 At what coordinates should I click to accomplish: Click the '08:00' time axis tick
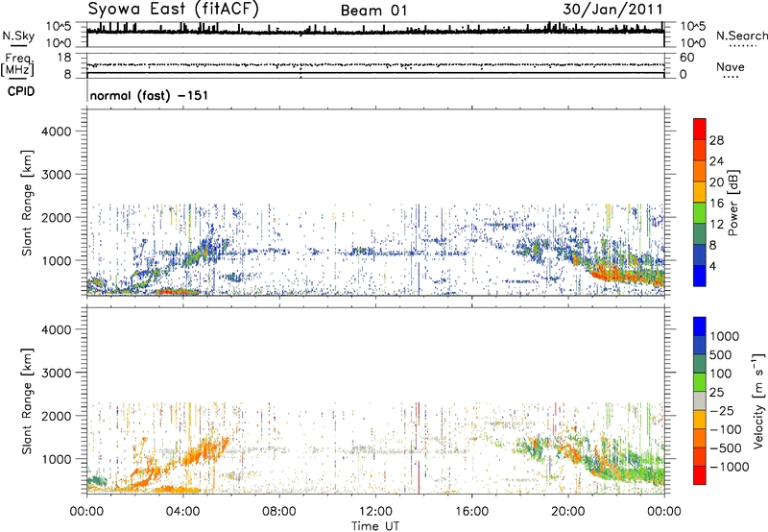point(279,512)
